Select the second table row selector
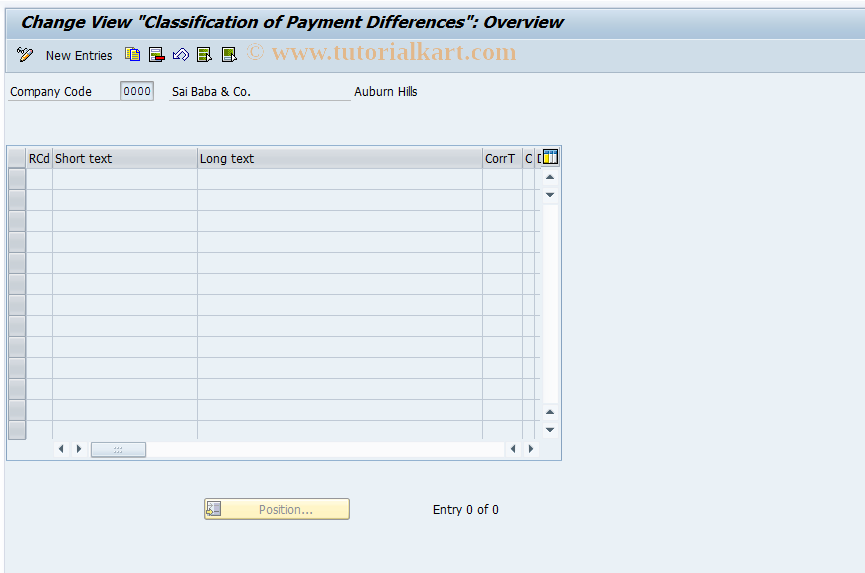Screen dimensions: 865x573 [x=17, y=200]
